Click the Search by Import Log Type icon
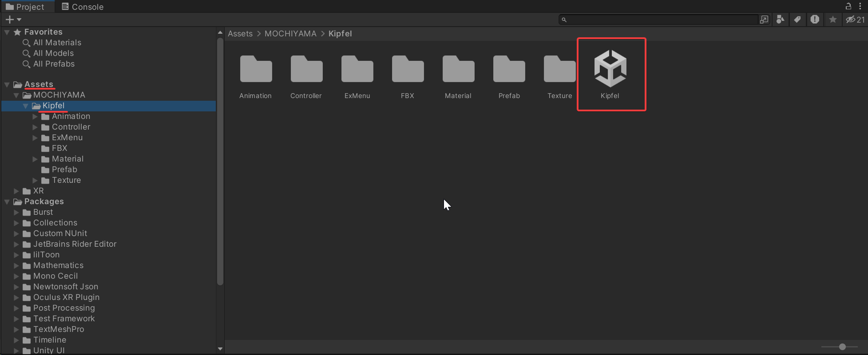The image size is (868, 355). coord(815,20)
